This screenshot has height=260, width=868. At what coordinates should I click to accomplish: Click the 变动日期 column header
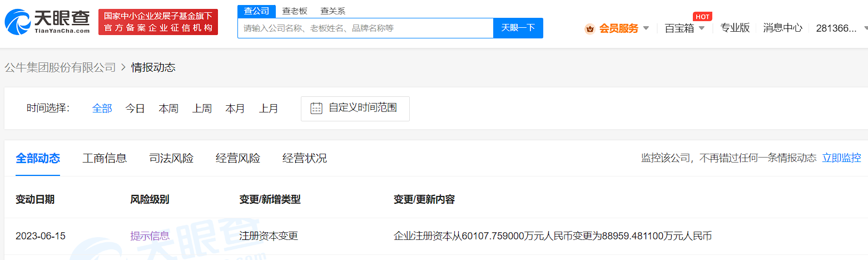coord(35,199)
